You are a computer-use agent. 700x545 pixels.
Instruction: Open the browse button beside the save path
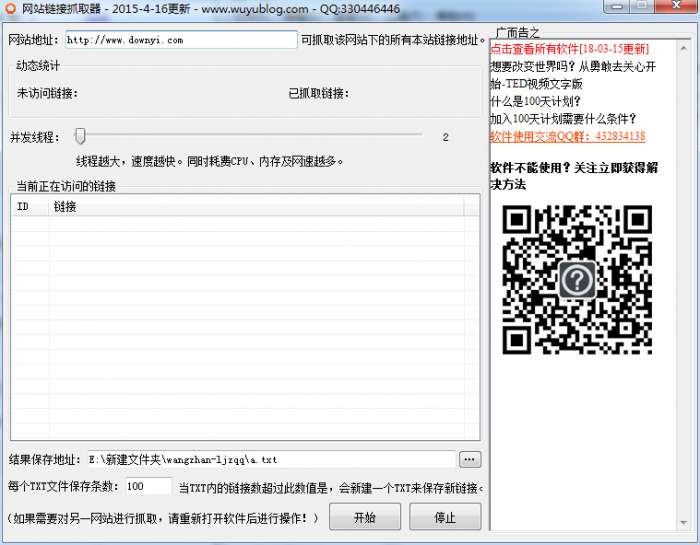470,459
